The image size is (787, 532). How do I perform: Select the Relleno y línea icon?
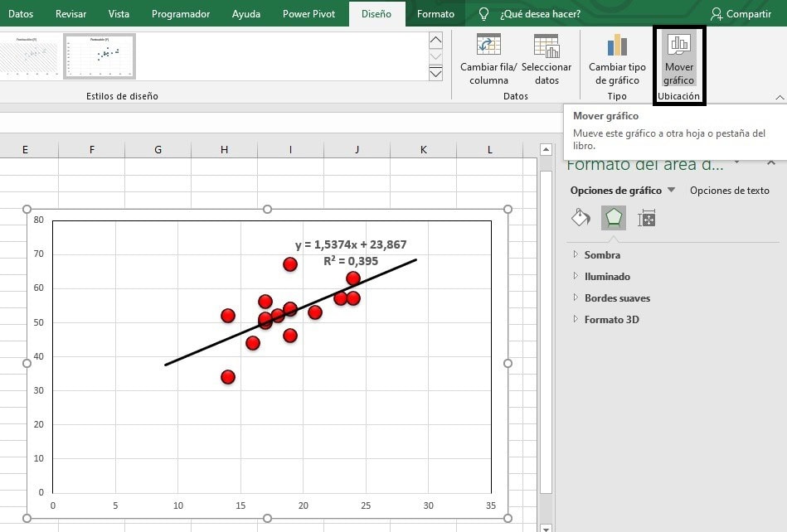point(579,217)
